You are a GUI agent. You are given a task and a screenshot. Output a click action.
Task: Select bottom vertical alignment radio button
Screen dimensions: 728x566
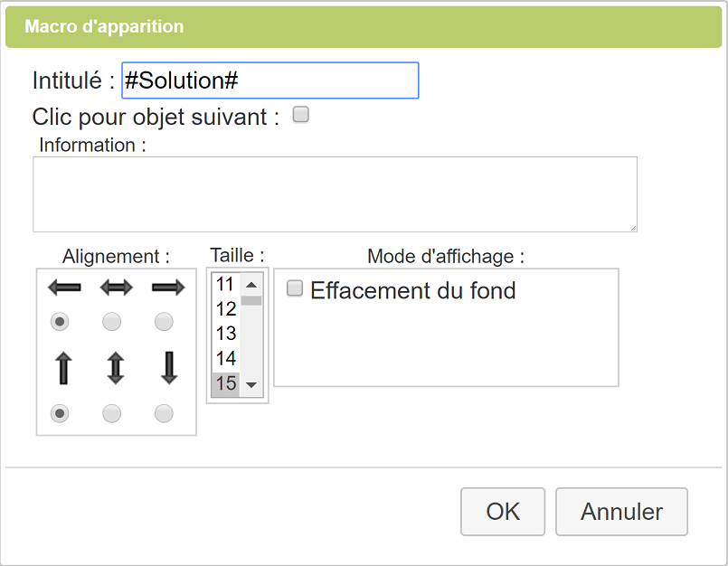pos(164,413)
